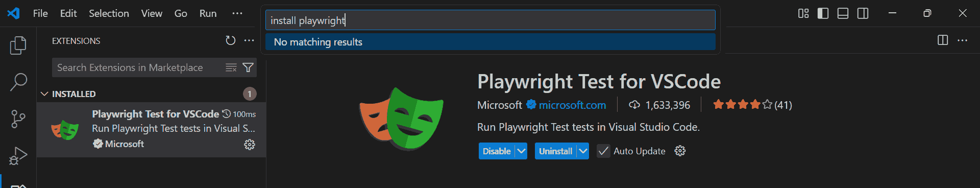Open the File menu
Viewport: 980px width, 188px height.
click(40, 13)
